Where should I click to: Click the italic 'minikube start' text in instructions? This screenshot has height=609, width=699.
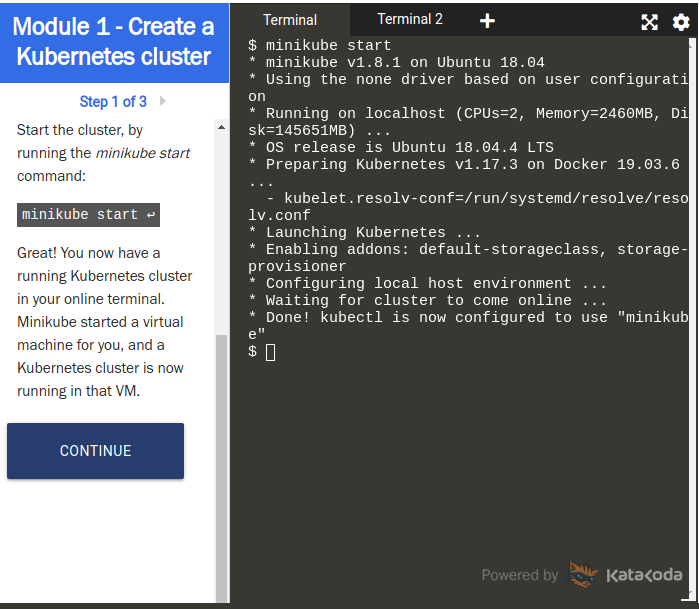143,153
